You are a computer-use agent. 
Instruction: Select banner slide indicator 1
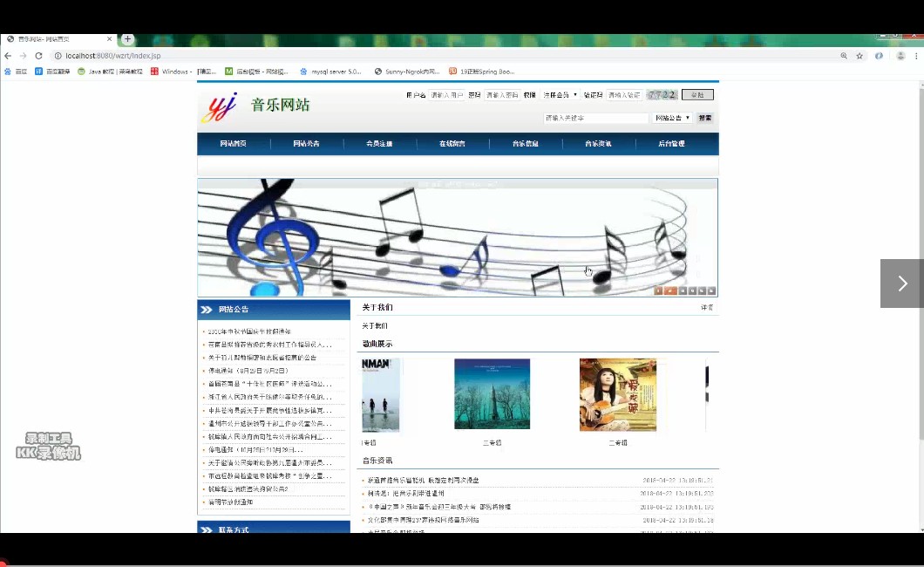coord(658,290)
